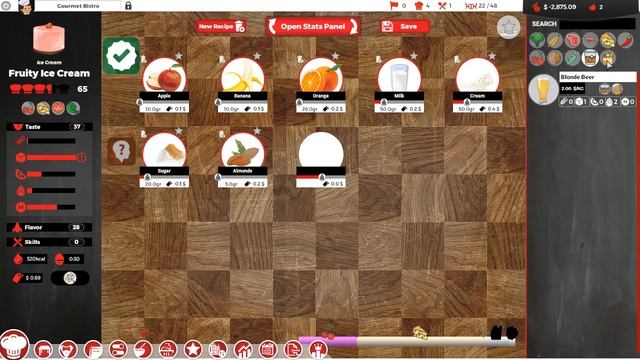Click the empty ingredient slot
This screenshot has width=640, height=360.
321,151
